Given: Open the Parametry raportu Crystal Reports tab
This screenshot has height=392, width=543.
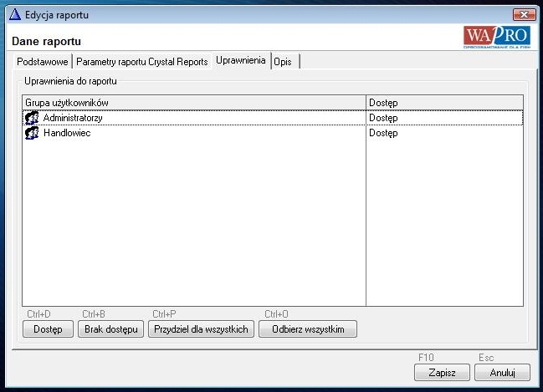Looking at the screenshot, I should pyautogui.click(x=141, y=62).
